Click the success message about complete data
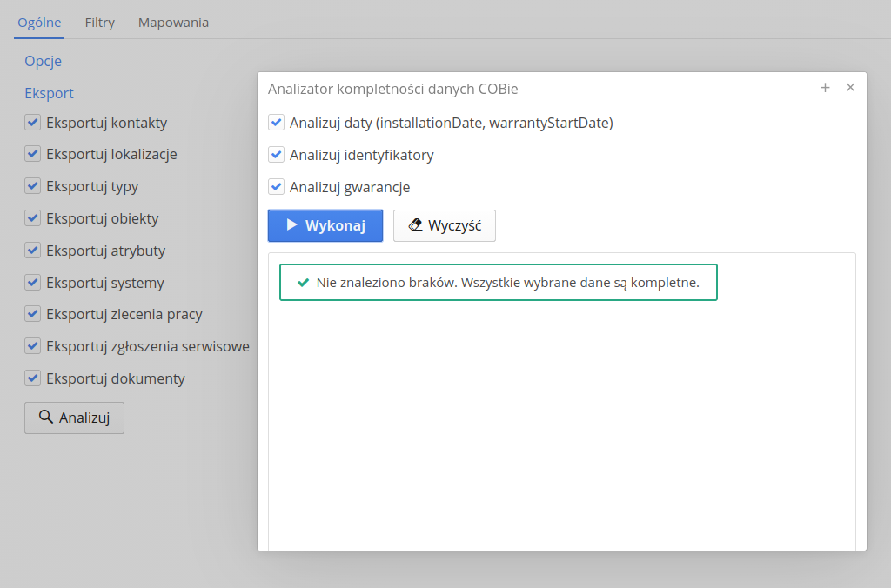The height and width of the screenshot is (588, 891). tap(507, 283)
